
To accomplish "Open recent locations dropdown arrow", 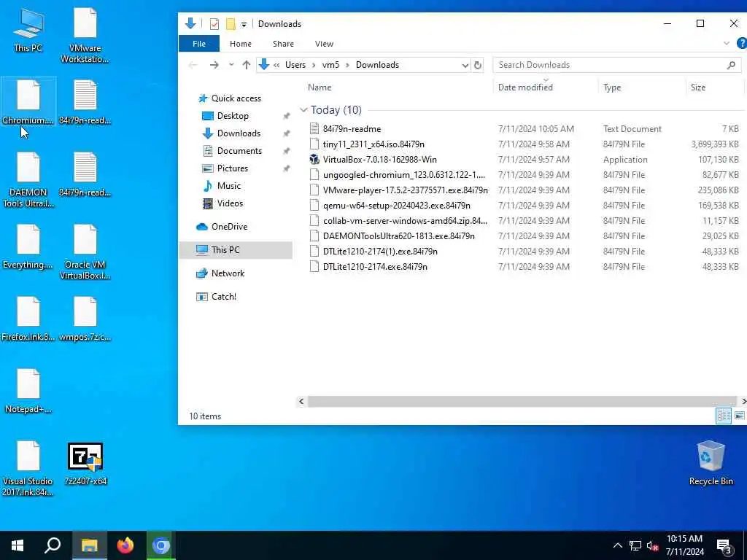I will point(231,65).
